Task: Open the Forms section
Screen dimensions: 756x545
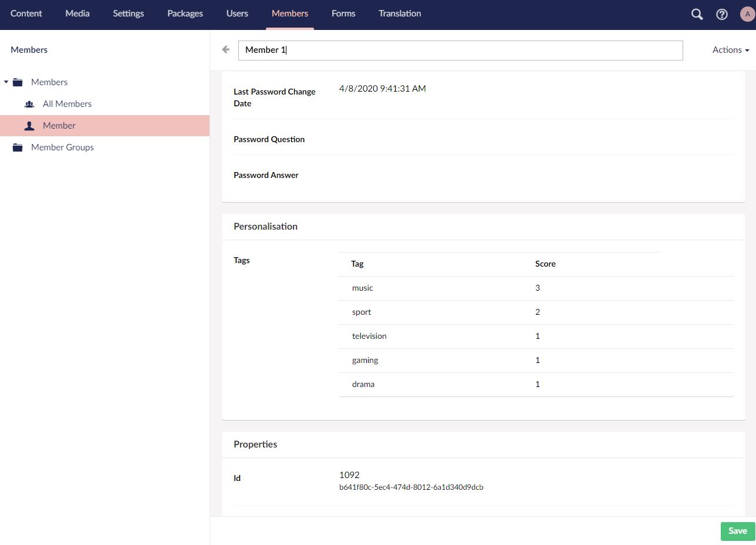Action: (343, 14)
